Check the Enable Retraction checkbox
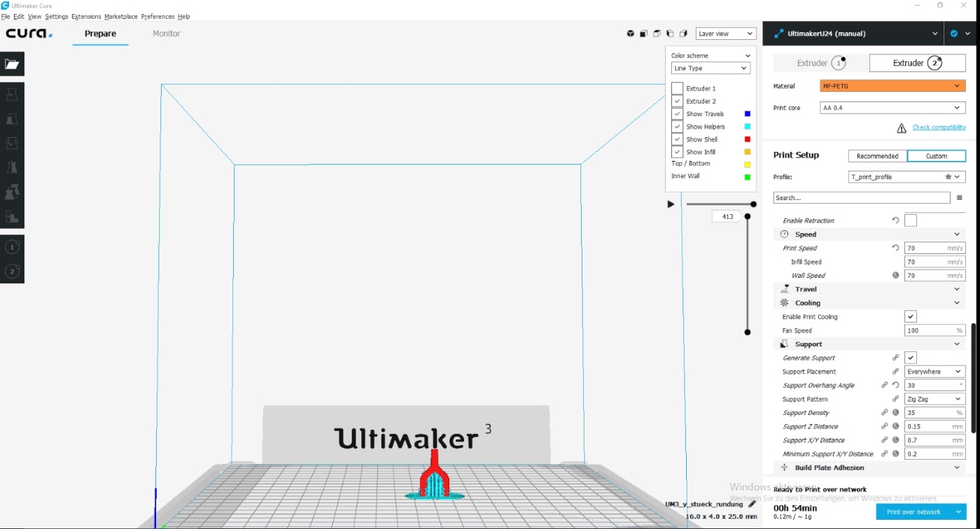The image size is (980, 529). 910,220
